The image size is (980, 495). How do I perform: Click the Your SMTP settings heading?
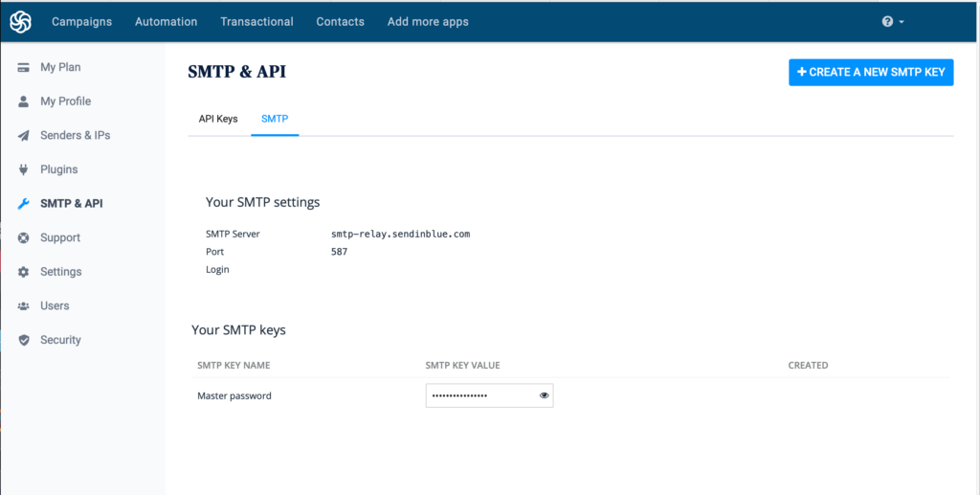(262, 203)
